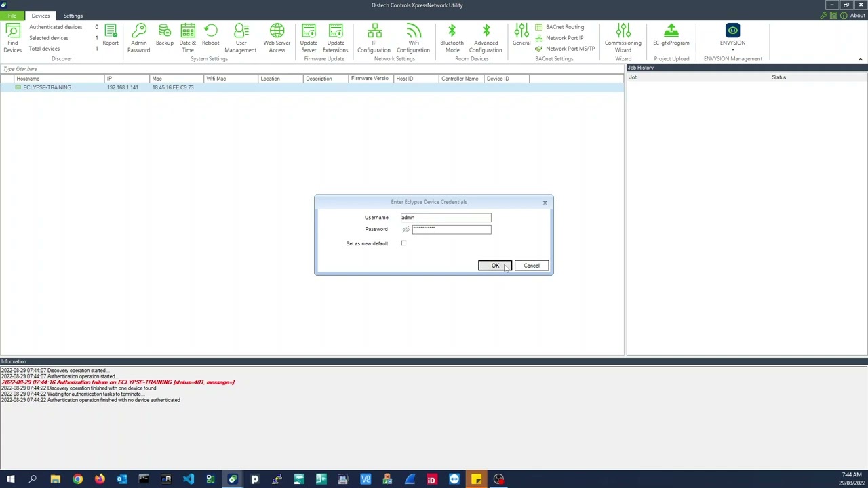Open Bluetooth Advanced Configuration
The image size is (868, 488).
(486, 38)
